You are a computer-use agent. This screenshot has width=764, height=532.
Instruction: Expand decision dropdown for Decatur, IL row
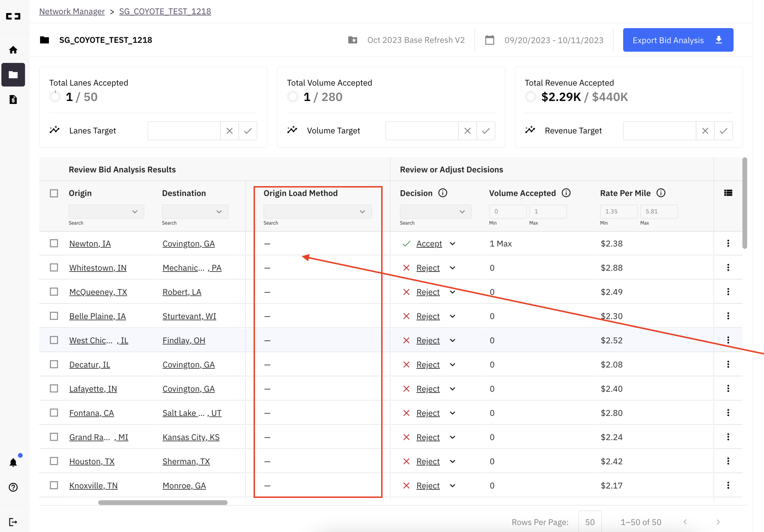pos(452,364)
